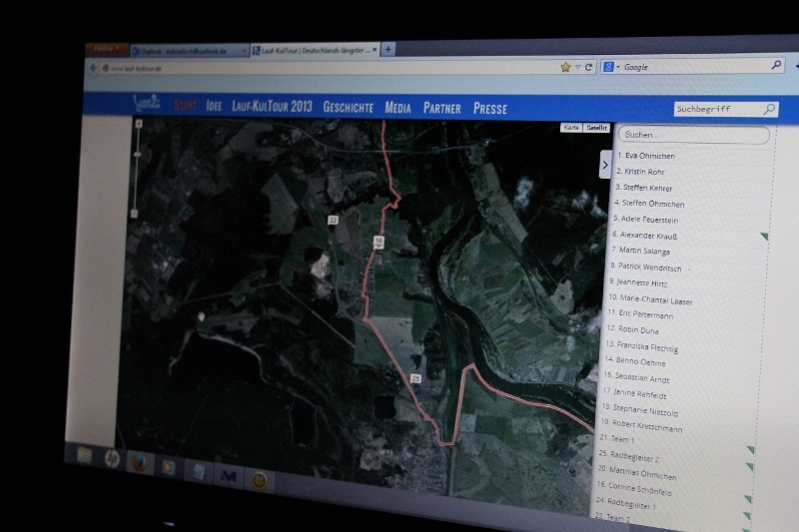Click the bookmark star in address bar
Viewport: 799px width, 532px height.
(x=565, y=67)
